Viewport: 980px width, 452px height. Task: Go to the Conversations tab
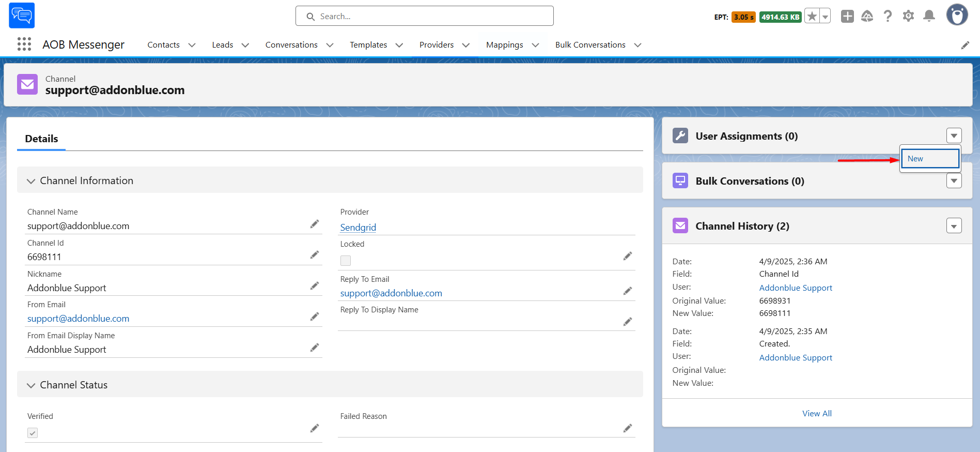pyautogui.click(x=291, y=45)
